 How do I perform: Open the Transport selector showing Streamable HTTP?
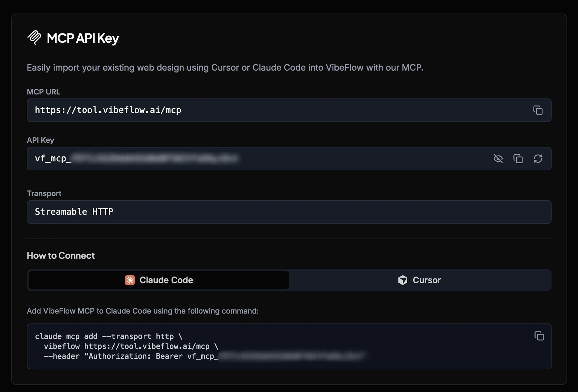point(289,212)
